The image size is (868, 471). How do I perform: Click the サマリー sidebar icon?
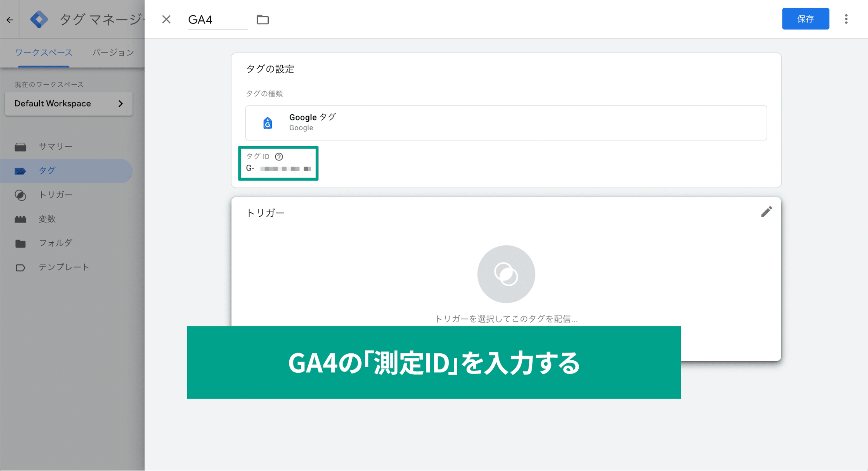(x=20, y=145)
